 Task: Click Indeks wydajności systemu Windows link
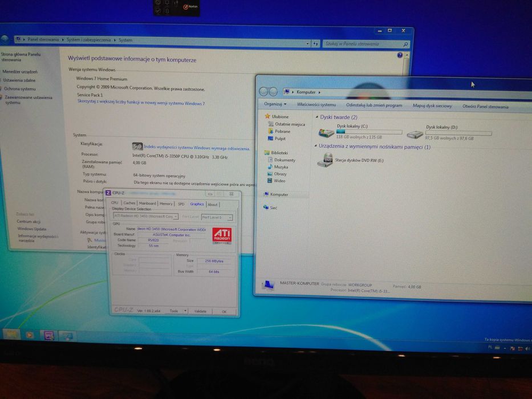click(x=197, y=148)
